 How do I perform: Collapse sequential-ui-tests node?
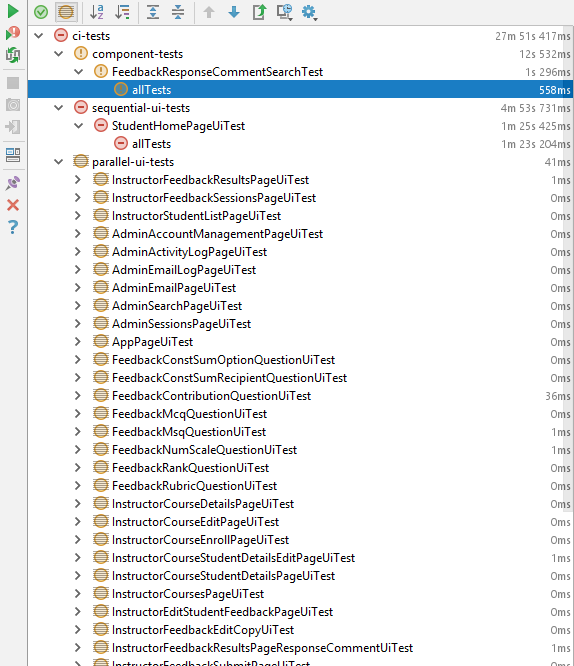point(59,108)
